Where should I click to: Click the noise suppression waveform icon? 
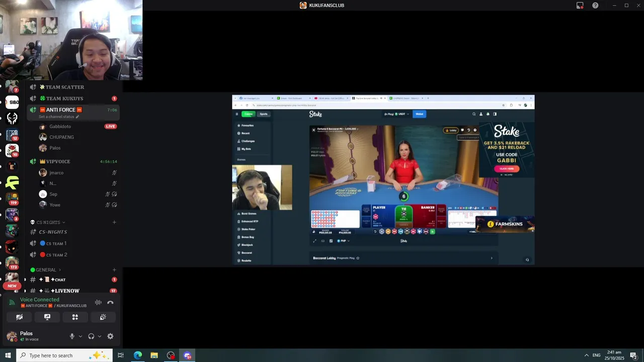click(98, 302)
